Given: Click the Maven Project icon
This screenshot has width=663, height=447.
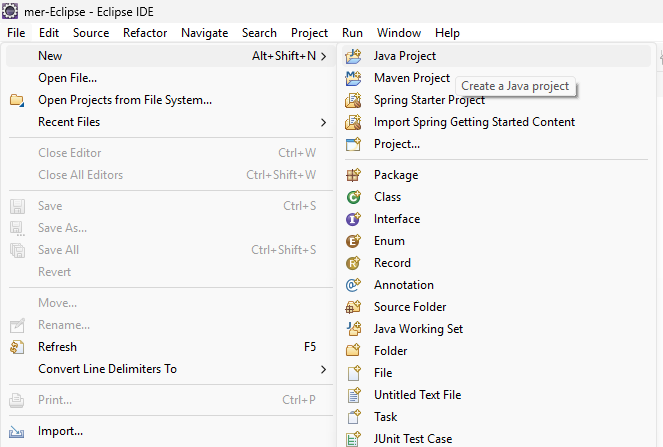Looking at the screenshot, I should pyautogui.click(x=353, y=78).
